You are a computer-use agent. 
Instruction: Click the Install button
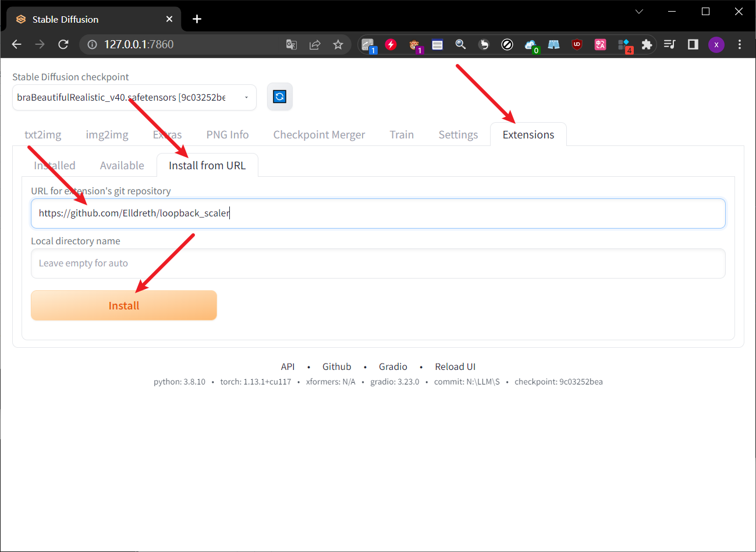[123, 305]
